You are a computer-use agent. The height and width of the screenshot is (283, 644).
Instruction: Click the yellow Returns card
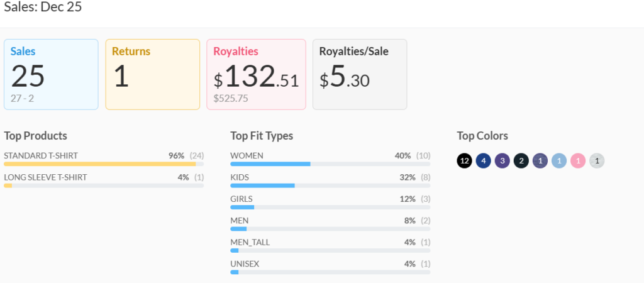(x=152, y=74)
